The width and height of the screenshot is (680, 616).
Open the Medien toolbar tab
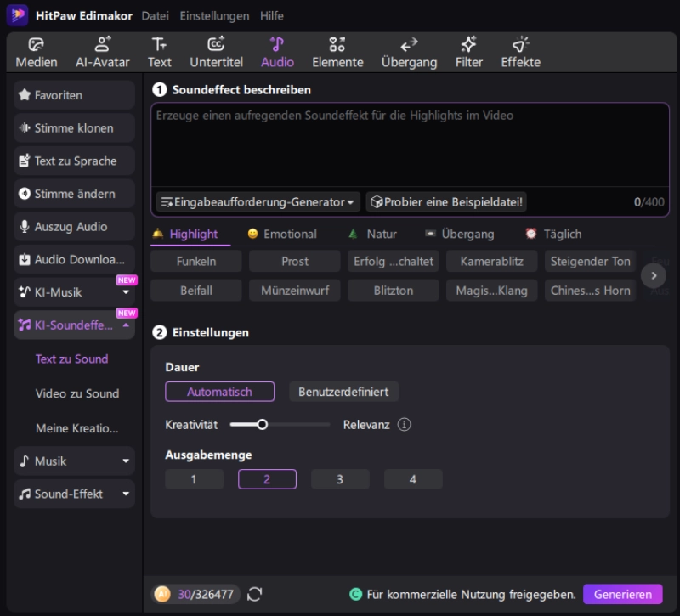pyautogui.click(x=37, y=53)
